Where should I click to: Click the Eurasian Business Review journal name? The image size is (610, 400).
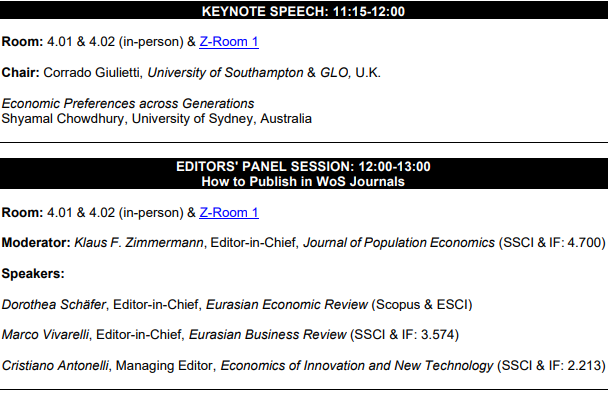click(268, 335)
